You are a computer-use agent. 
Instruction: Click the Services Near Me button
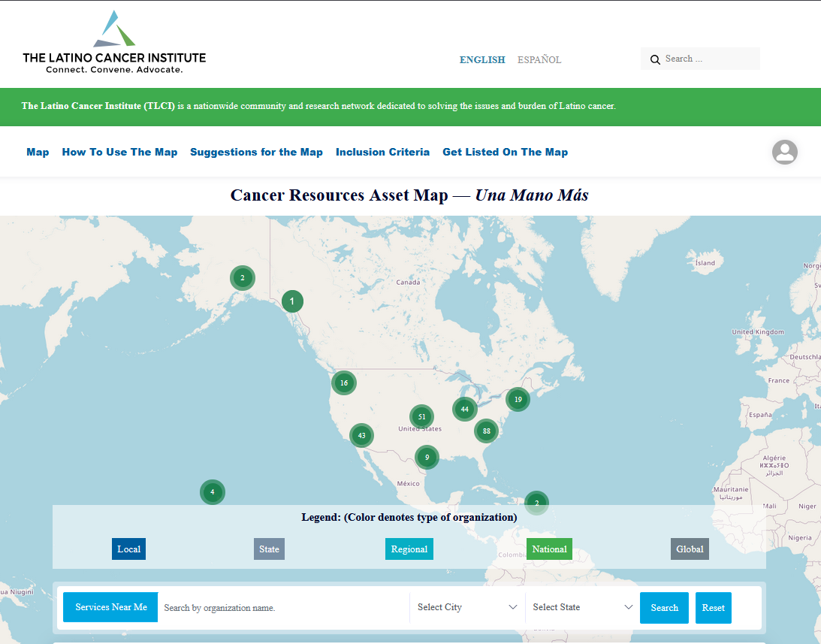[110, 606]
